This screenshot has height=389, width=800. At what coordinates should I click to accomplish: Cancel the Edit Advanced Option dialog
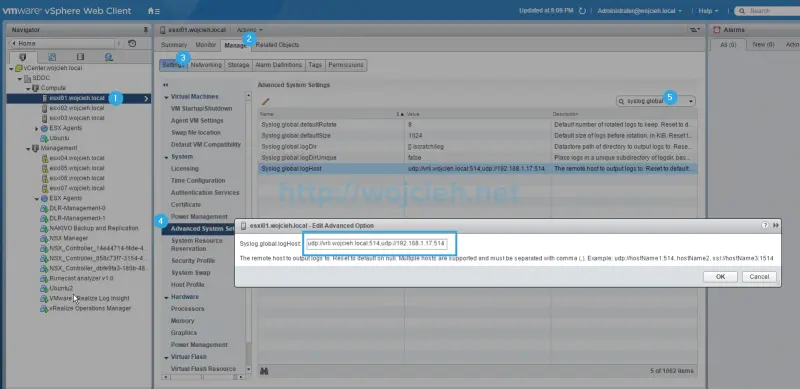click(759, 276)
